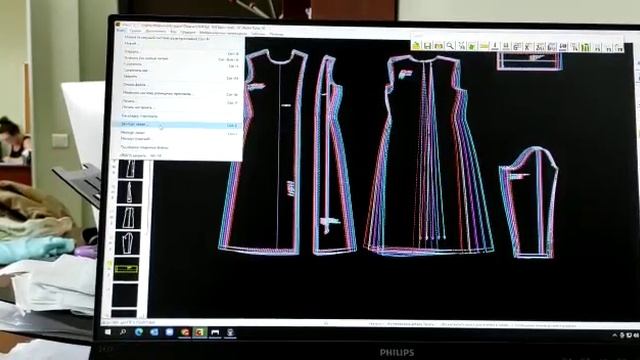Viewport: 640px width, 360px height.
Task: Open Windows search from the taskbar
Action: [x=123, y=332]
